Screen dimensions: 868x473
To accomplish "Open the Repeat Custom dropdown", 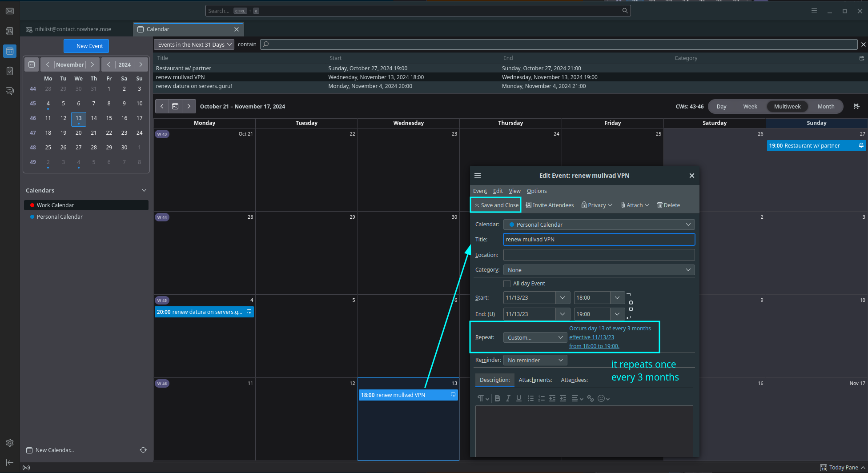I will (535, 337).
